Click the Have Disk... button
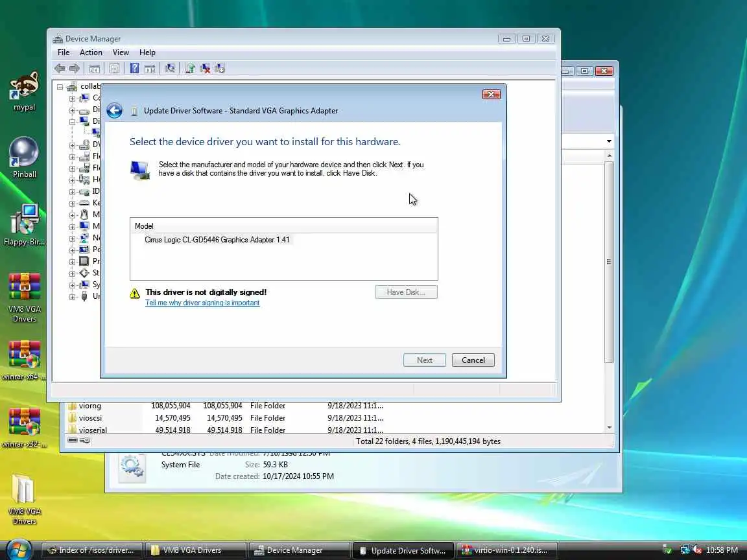Viewport: 747px width, 560px height. (x=406, y=292)
